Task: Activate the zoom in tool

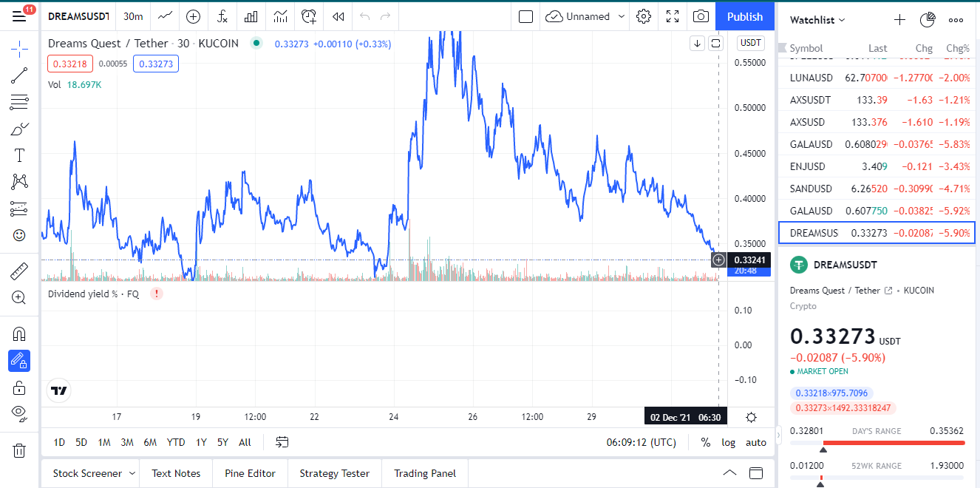Action: pyautogui.click(x=19, y=297)
